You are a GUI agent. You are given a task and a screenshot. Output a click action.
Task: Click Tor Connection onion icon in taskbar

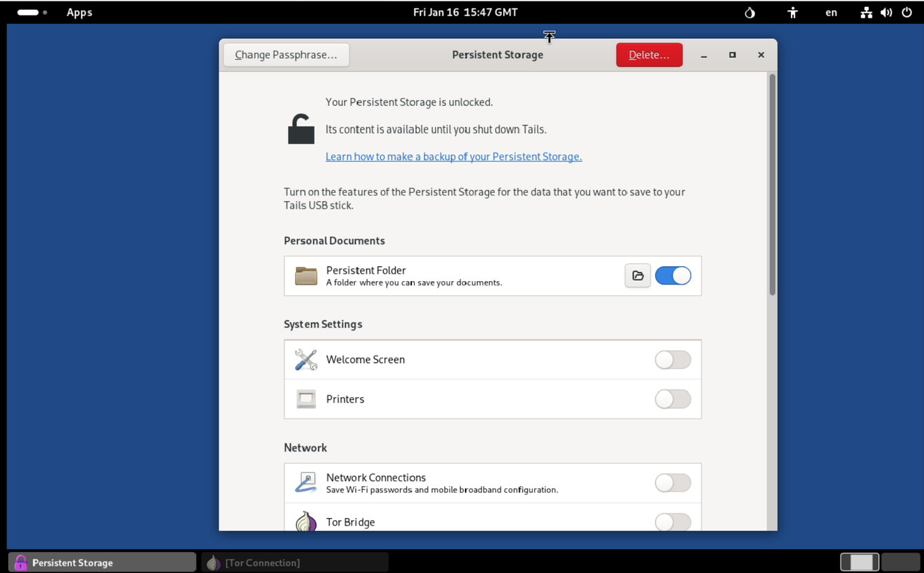pos(213,562)
